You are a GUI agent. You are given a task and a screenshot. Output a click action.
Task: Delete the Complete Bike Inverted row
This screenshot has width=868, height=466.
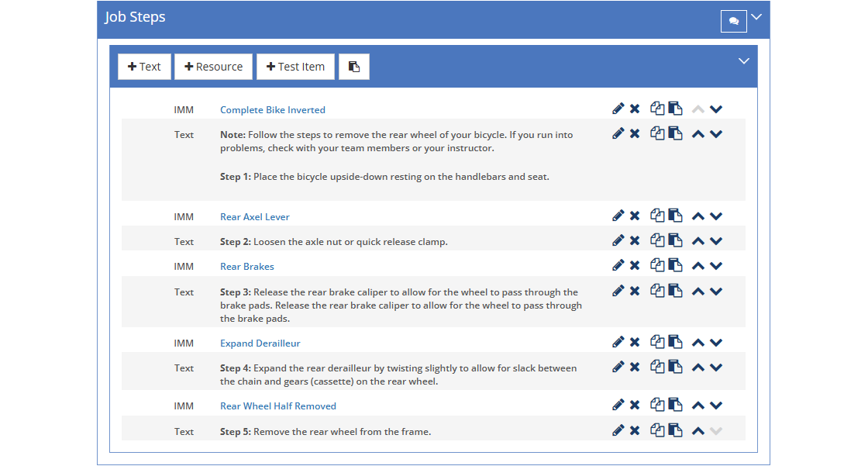point(635,109)
